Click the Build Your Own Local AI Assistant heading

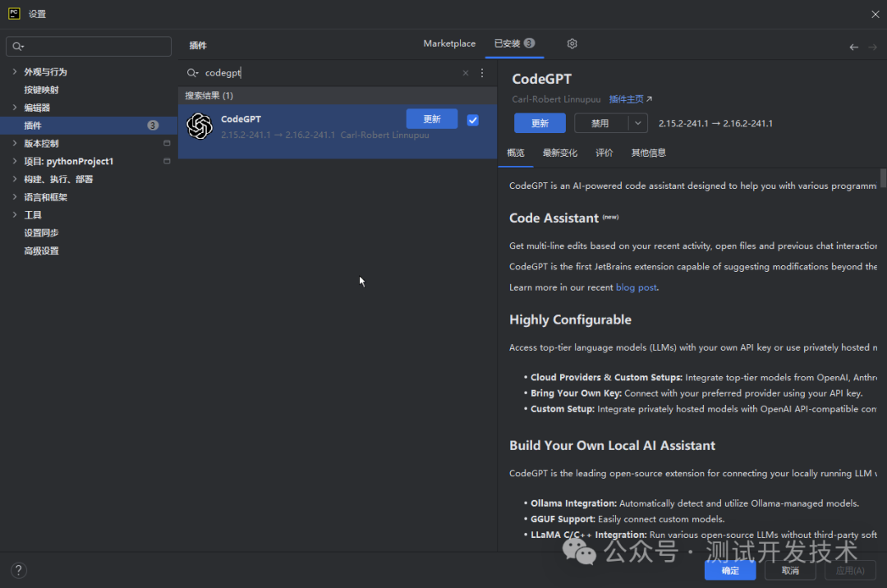(x=612, y=446)
